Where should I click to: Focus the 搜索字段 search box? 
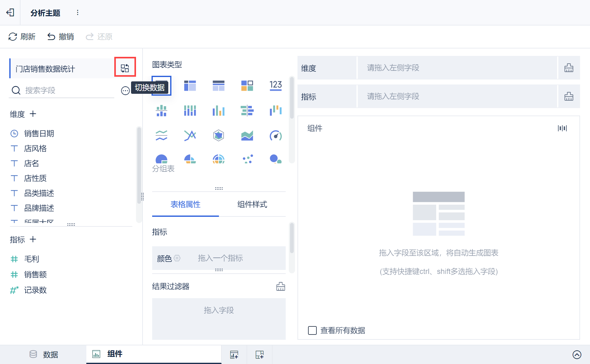tap(62, 90)
